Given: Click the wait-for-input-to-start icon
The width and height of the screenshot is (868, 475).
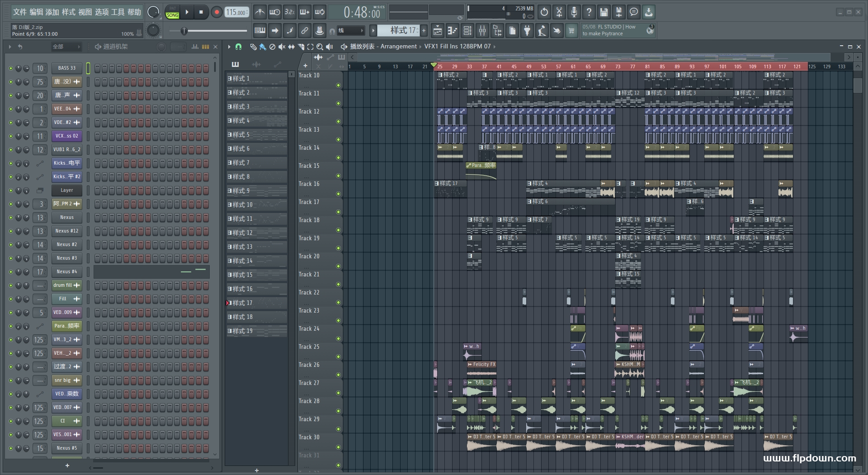Looking at the screenshot, I should (x=274, y=12).
